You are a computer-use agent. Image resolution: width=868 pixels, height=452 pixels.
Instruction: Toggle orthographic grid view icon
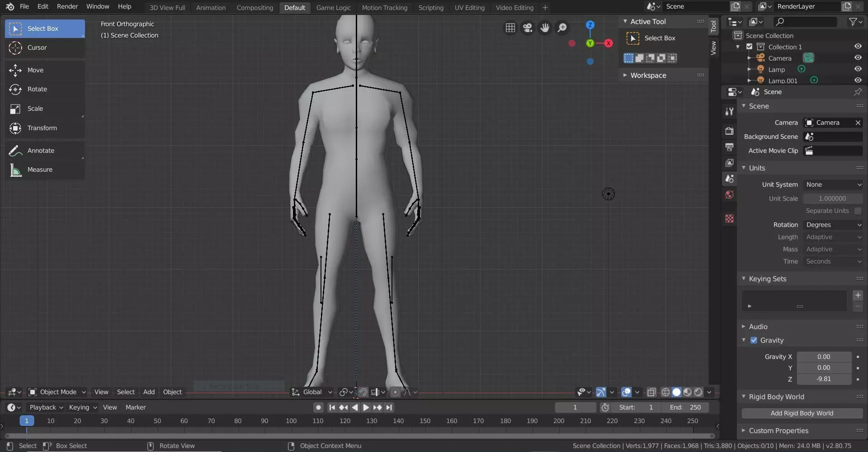coord(510,28)
